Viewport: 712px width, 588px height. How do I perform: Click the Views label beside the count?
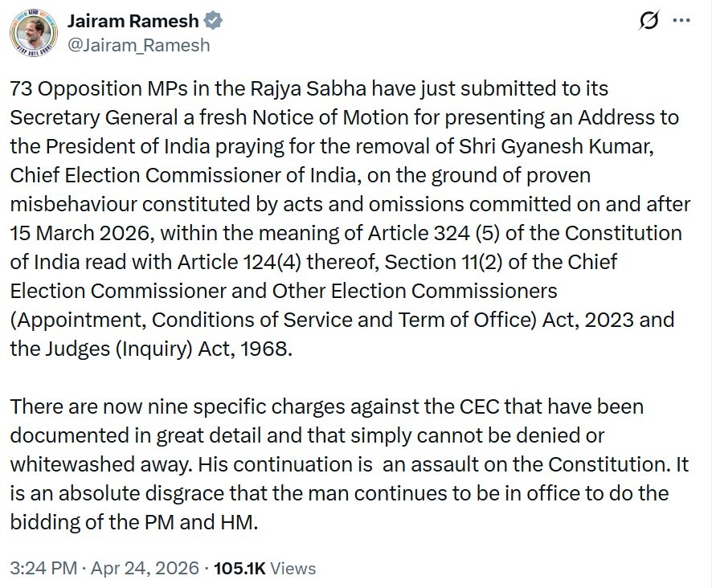pos(293,568)
